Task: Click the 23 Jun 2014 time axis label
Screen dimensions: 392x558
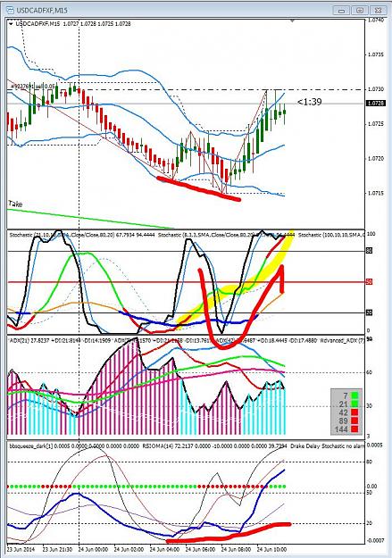Action: click(21, 549)
